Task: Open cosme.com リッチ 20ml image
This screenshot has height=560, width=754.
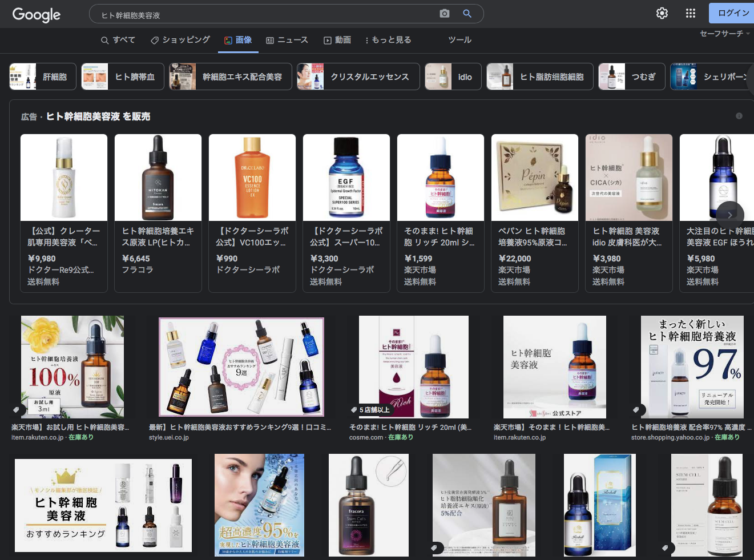Action: (x=414, y=367)
